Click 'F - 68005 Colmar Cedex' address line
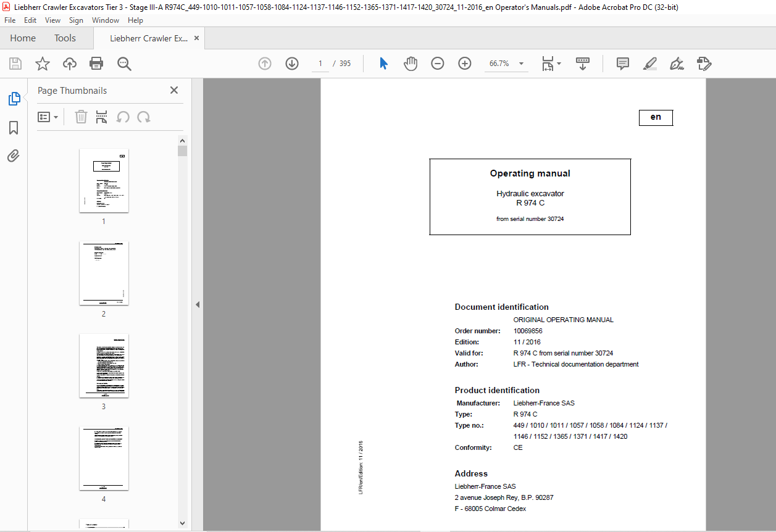The height and width of the screenshot is (532, 776). point(490,509)
